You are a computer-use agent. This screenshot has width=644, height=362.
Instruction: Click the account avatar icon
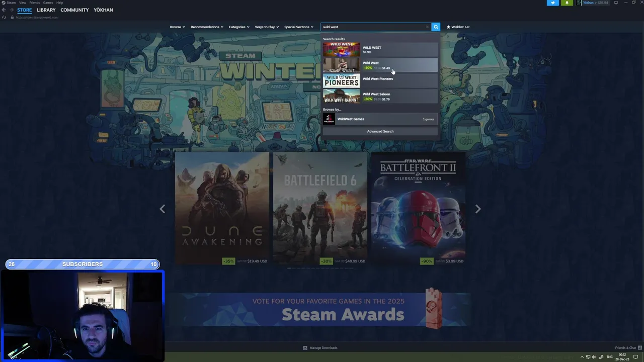pos(579,3)
